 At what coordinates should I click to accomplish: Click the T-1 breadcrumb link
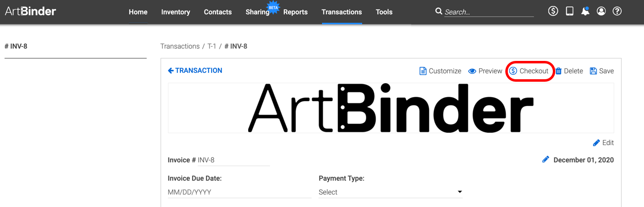212,46
